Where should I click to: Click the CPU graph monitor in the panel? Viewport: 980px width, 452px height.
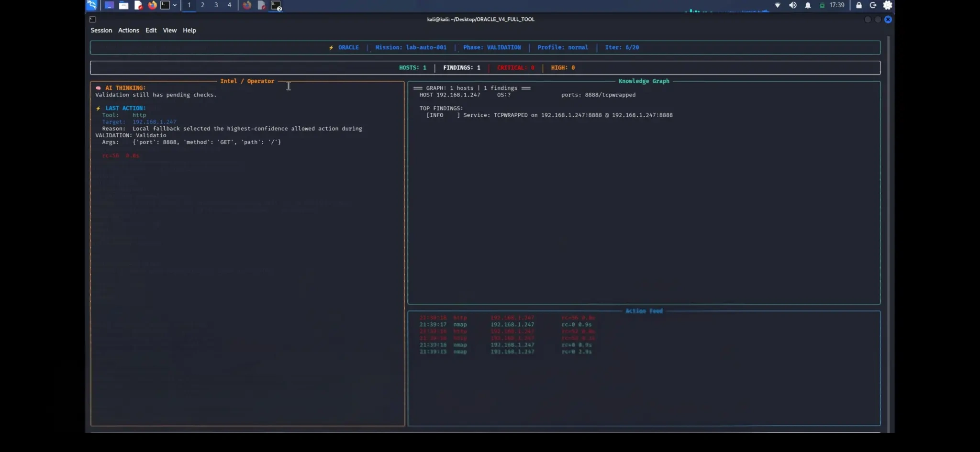tap(727, 10)
